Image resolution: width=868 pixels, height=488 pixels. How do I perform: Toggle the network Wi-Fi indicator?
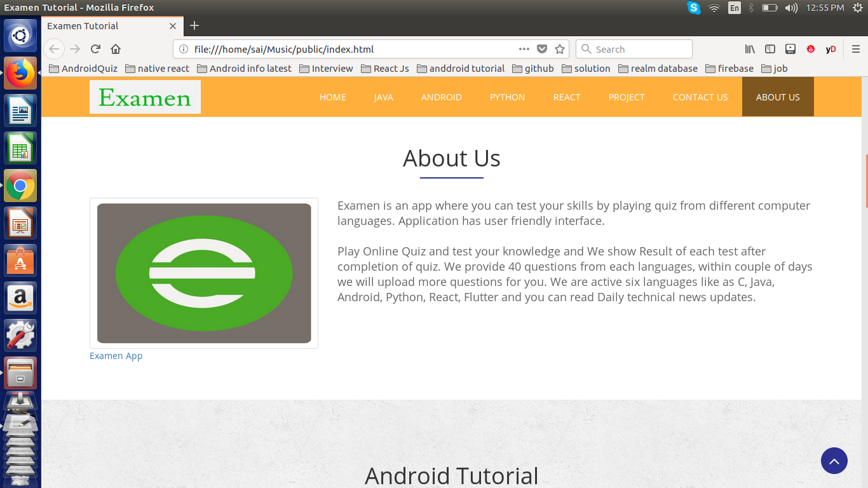tap(714, 8)
